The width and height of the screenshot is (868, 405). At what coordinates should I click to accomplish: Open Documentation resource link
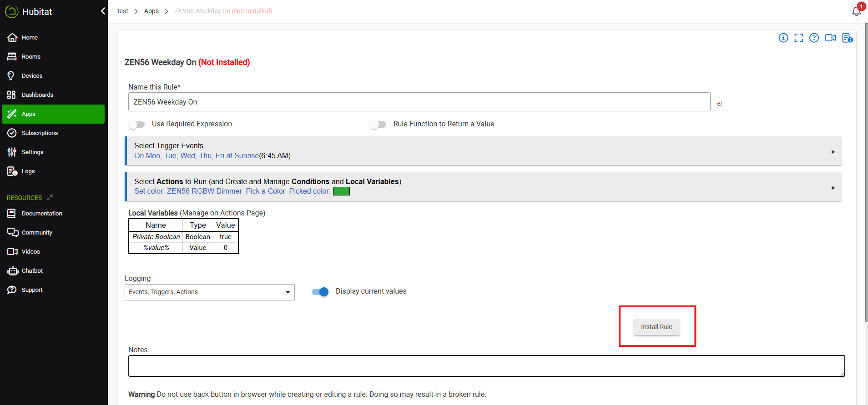tap(53, 214)
